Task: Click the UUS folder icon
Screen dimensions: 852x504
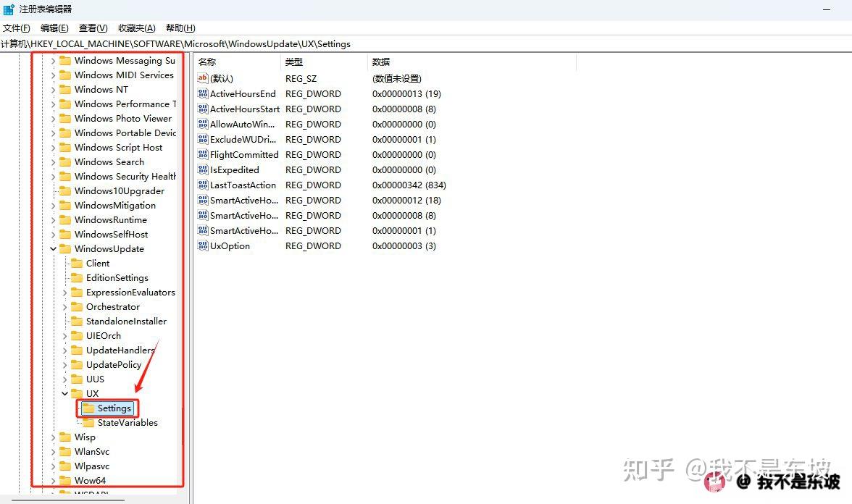Action: [77, 379]
